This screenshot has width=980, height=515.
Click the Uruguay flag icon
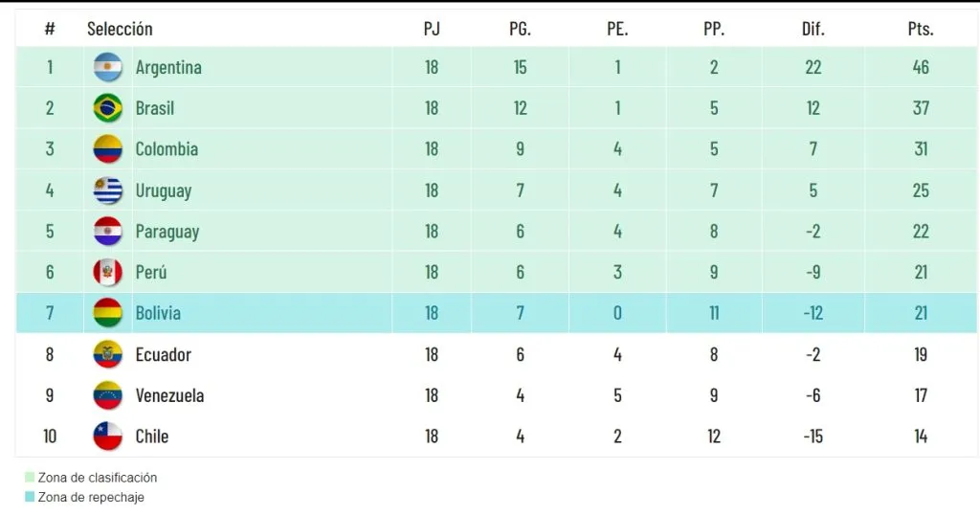point(108,190)
